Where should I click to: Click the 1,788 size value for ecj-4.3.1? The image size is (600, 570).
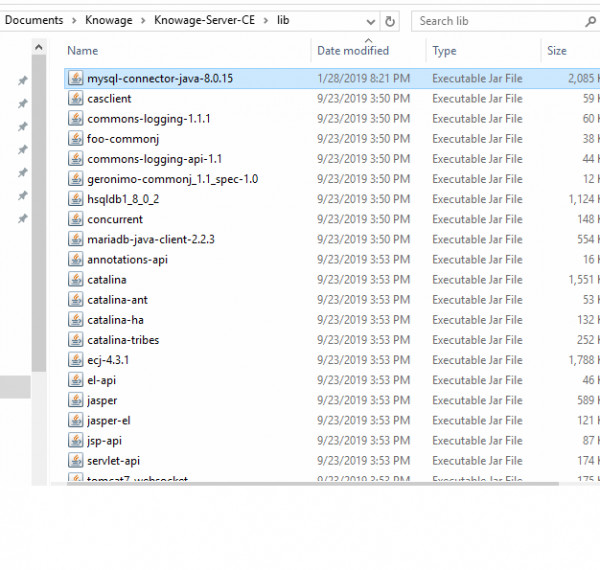point(581,360)
